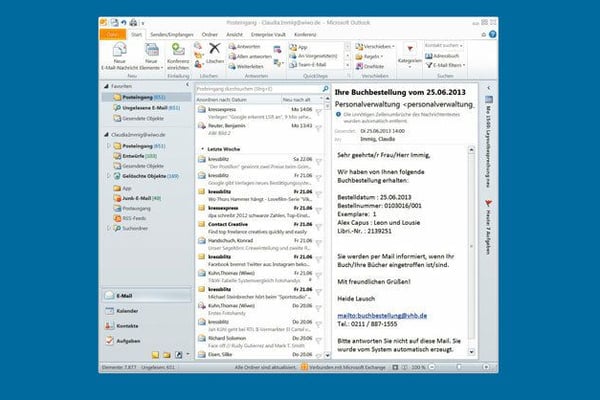
Task: Click the Konferenz einrichten icon
Action: tap(179, 49)
